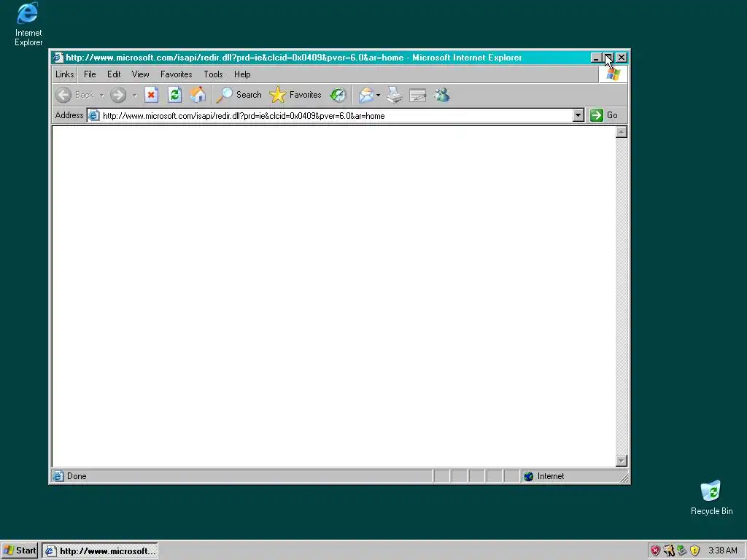Open the History pane icon
The width and height of the screenshot is (747, 560).
click(x=338, y=95)
